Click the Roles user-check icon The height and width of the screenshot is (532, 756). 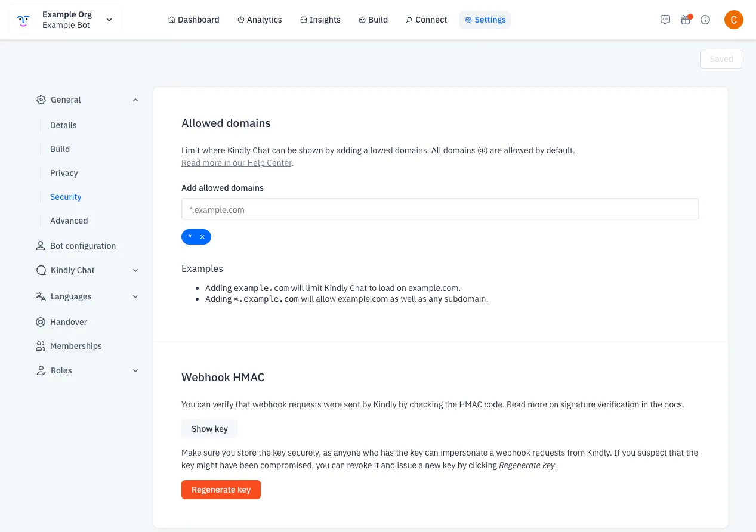pos(41,370)
